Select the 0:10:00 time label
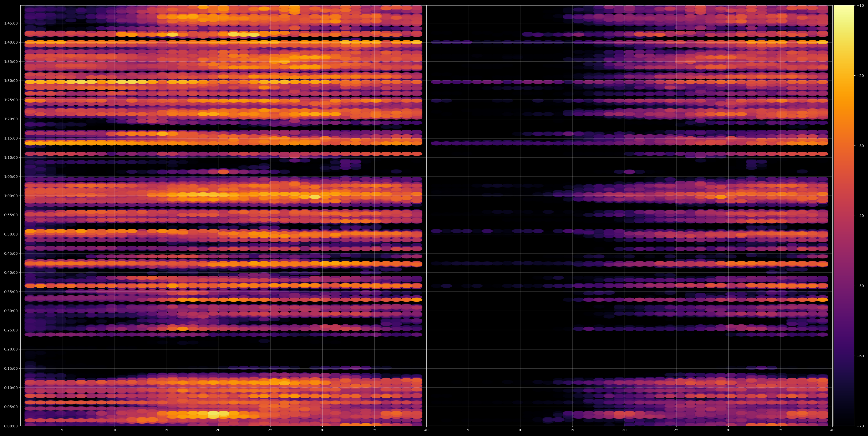This screenshot has width=868, height=436. (x=11, y=387)
